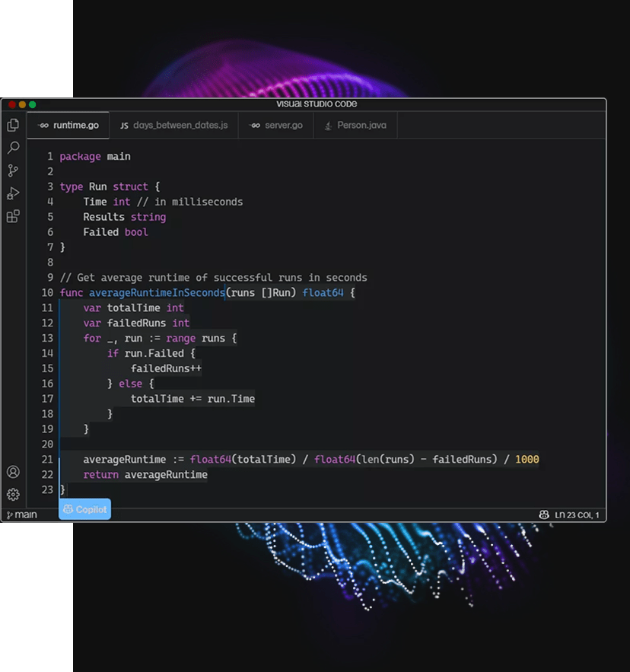
Task: Open the Extensions blocks icon
Action: [13, 216]
